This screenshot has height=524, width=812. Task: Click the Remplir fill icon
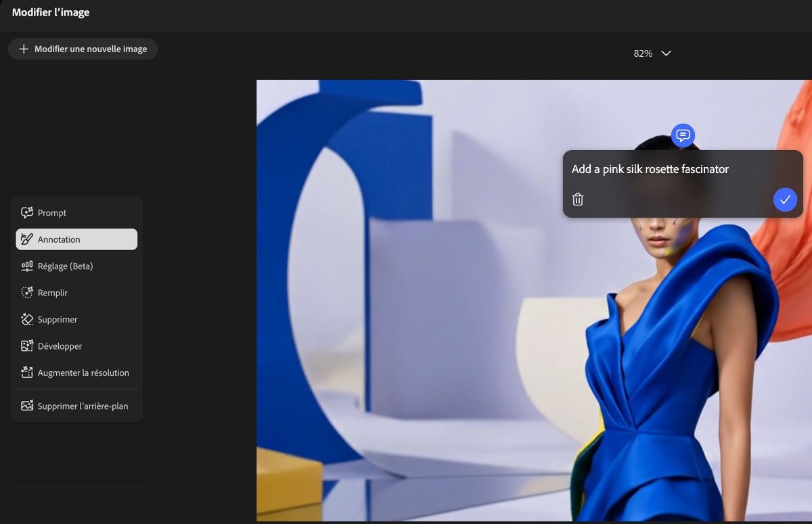[x=27, y=293]
